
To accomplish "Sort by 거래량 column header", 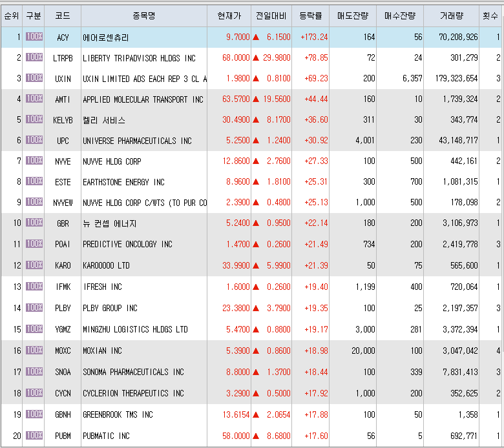I will [451, 15].
